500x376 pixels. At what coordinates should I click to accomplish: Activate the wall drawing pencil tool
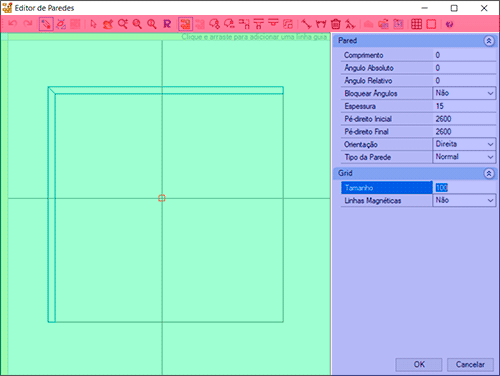click(46, 24)
